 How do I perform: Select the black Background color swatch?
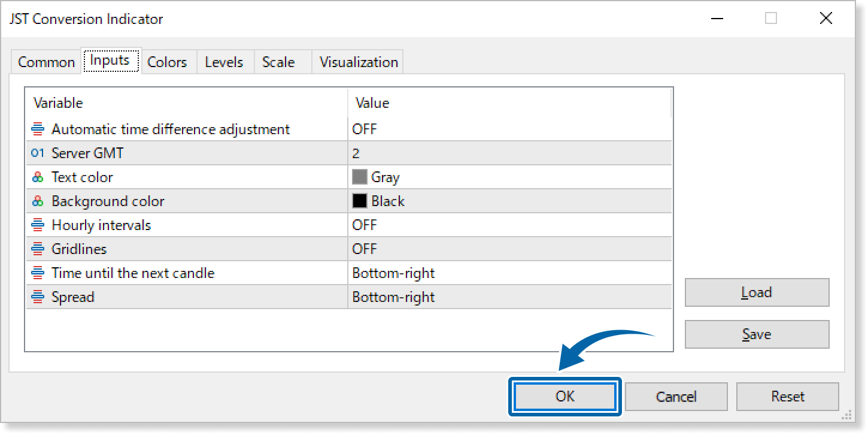tap(360, 201)
